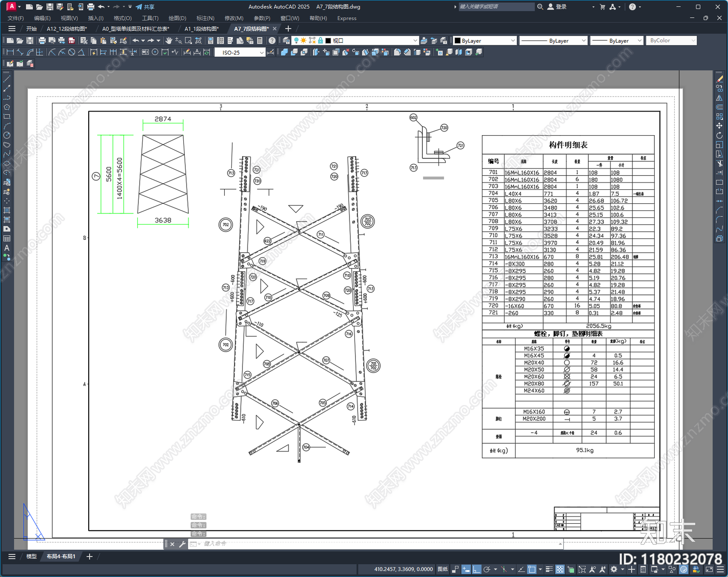Click the 共享 share button

click(145, 7)
